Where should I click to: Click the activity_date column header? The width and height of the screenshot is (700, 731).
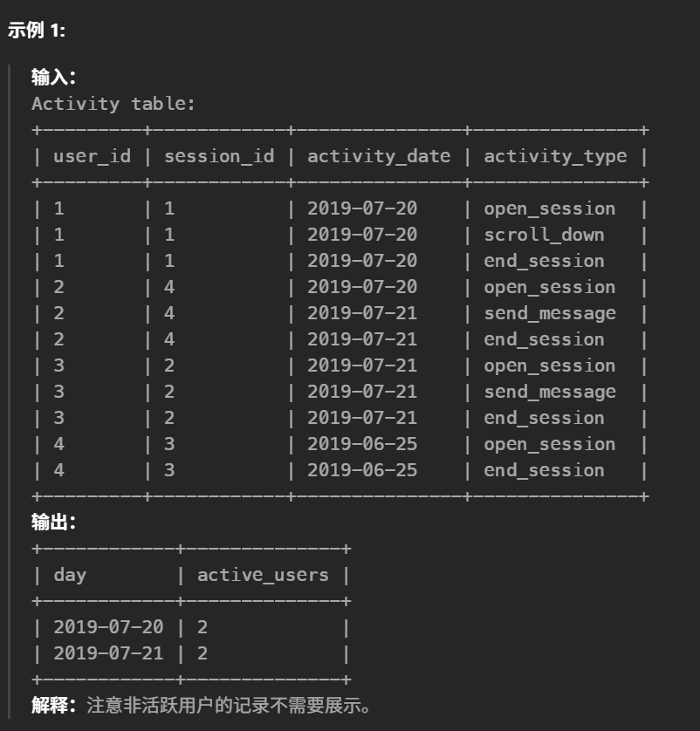pos(379,156)
